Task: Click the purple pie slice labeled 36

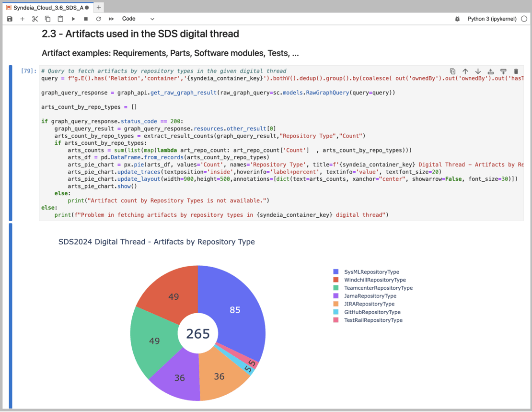Action: [179, 377]
